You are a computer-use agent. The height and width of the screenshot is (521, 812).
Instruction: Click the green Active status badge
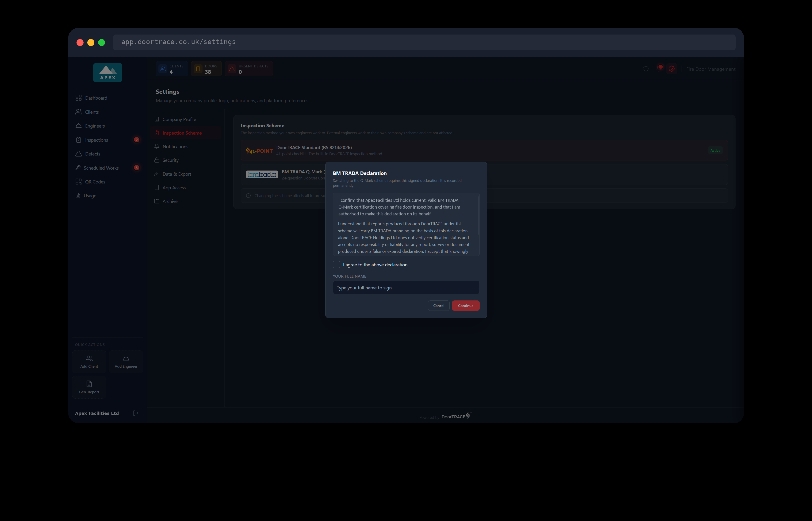(715, 150)
